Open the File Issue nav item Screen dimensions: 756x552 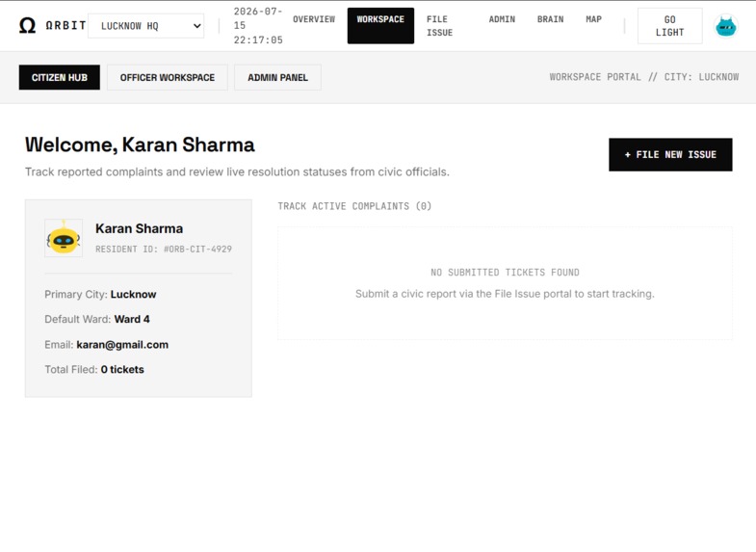pyautogui.click(x=440, y=26)
